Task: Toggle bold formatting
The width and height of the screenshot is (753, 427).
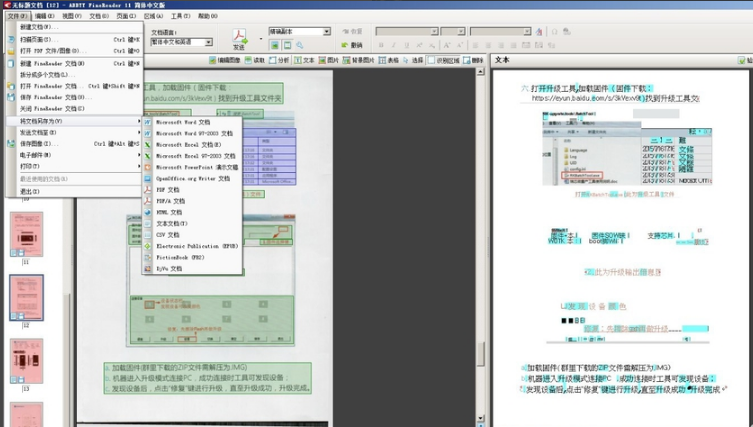Action: tap(381, 45)
